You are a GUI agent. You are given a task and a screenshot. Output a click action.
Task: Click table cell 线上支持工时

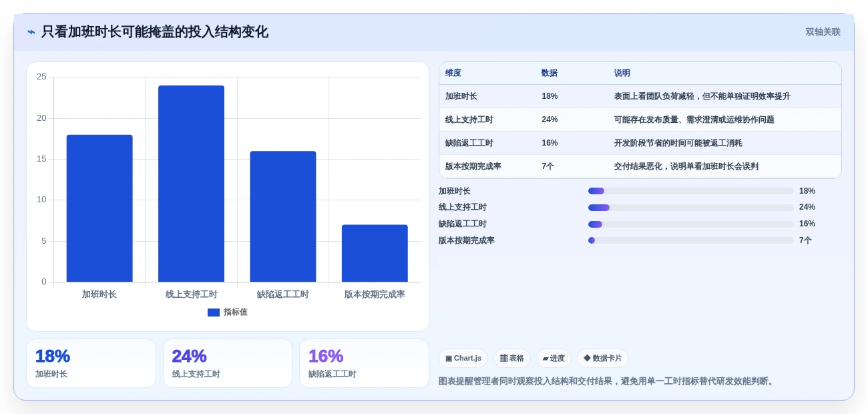coord(469,120)
